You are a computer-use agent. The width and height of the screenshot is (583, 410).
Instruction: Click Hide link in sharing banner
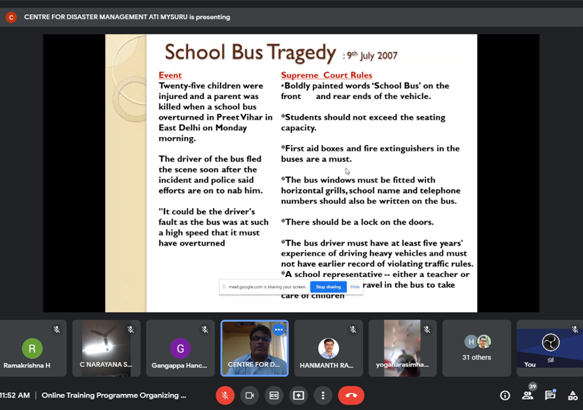355,287
